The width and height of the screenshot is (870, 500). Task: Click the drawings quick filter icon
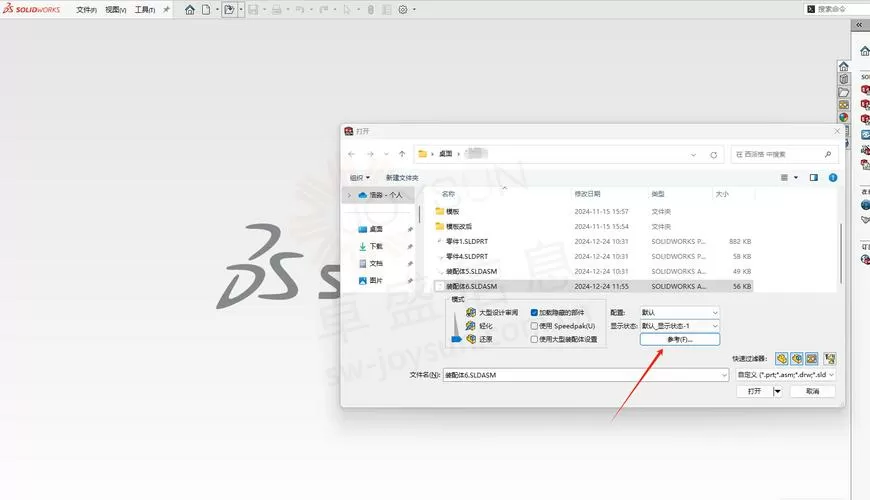coord(812,358)
